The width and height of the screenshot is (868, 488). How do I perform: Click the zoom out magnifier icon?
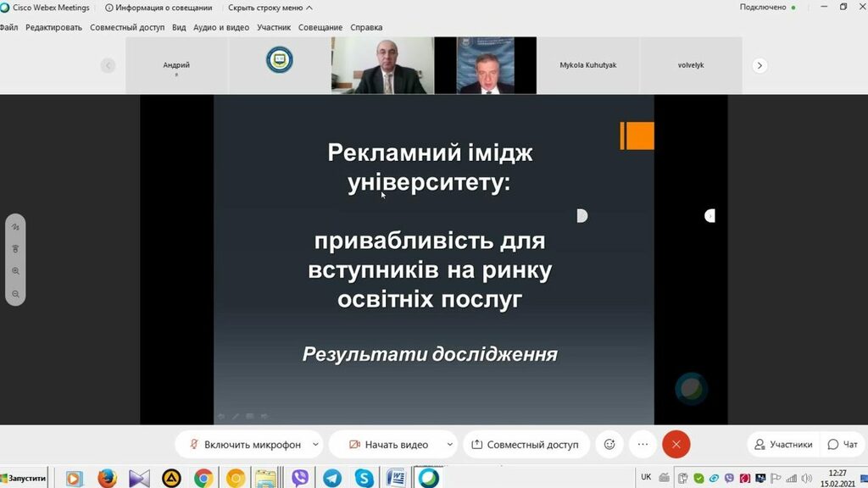pyautogui.click(x=15, y=294)
